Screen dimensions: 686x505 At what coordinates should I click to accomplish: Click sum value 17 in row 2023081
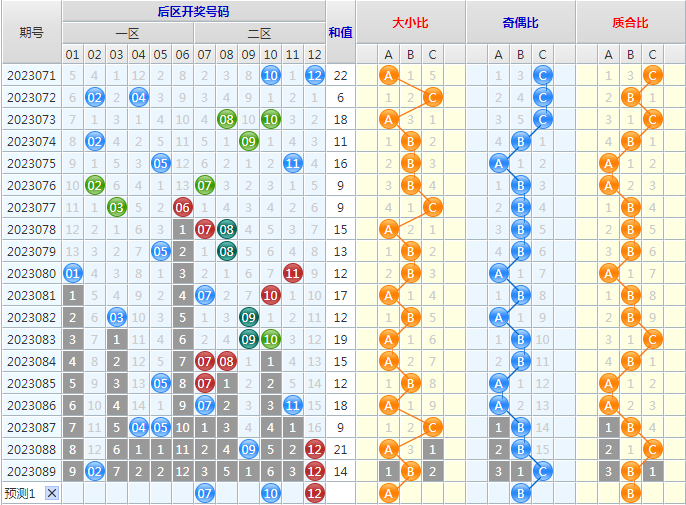click(340, 295)
